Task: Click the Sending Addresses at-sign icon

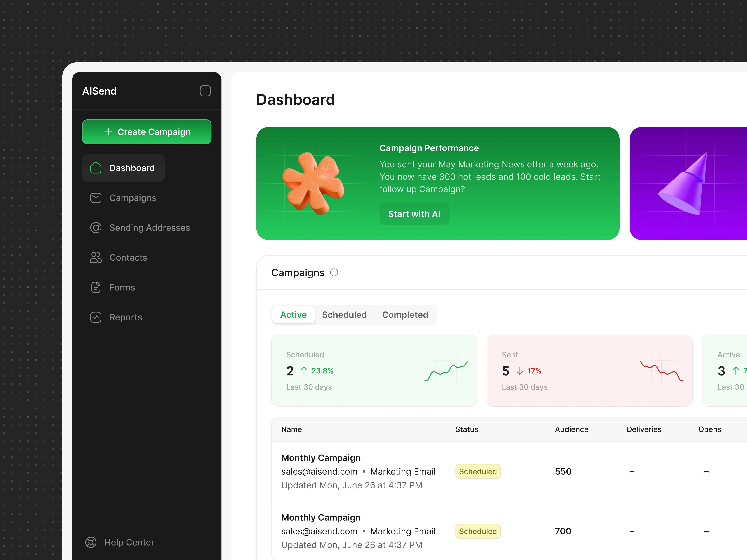Action: tap(96, 228)
